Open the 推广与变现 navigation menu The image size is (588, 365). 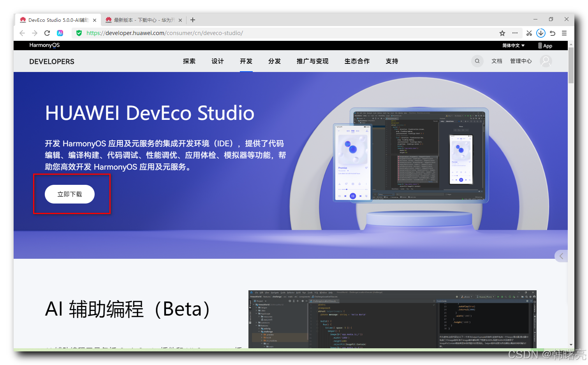tap(312, 61)
